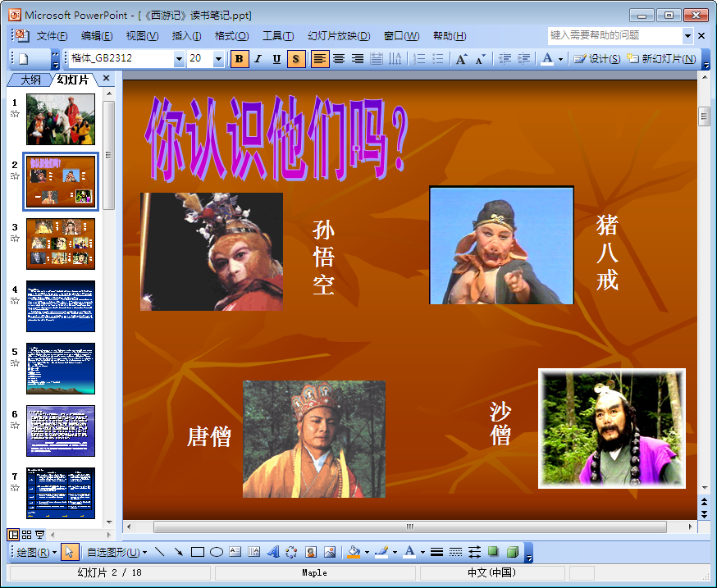The width and height of the screenshot is (717, 588).
Task: Open the 幻灯片放映 Slide Show menu
Action: click(x=339, y=35)
